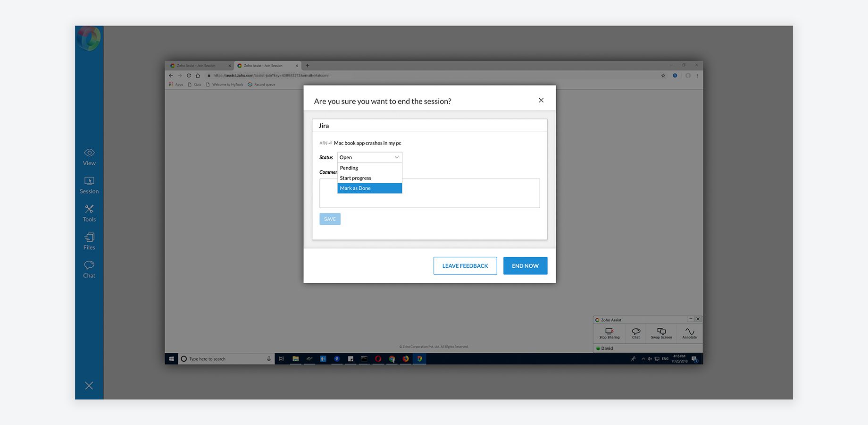Click ENG language indicator in tray
Image resolution: width=868 pixels, height=425 pixels.
point(665,359)
